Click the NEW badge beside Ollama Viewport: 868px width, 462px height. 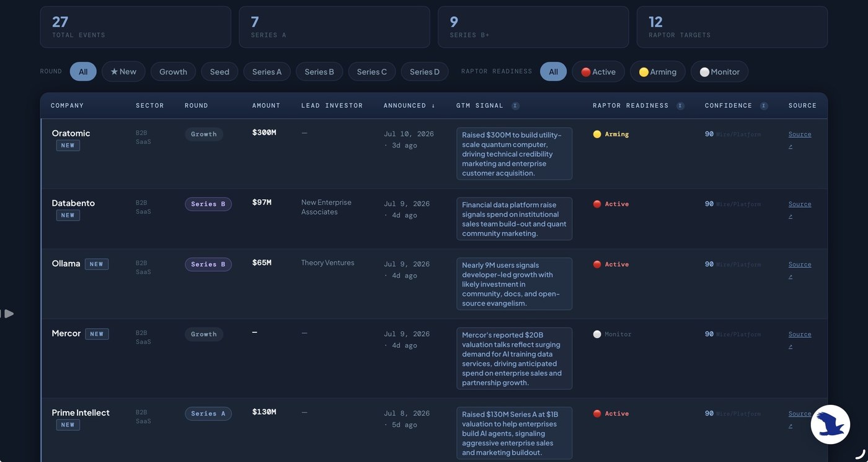[97, 264]
